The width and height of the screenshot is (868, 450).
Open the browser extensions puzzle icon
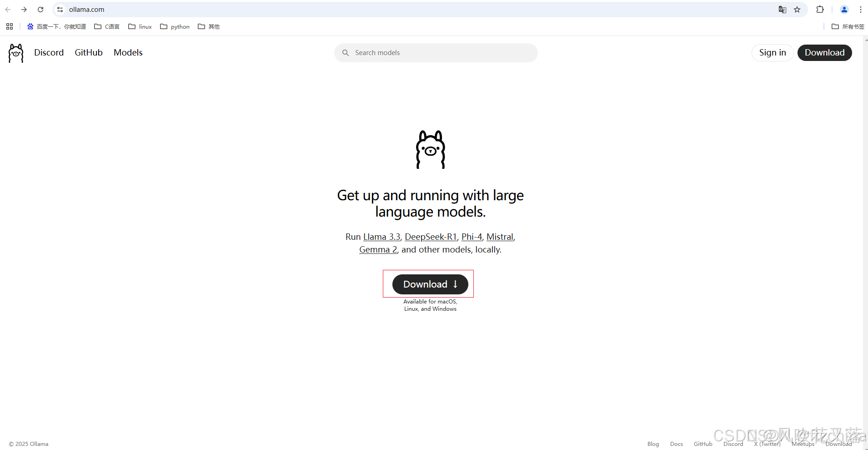coord(820,10)
